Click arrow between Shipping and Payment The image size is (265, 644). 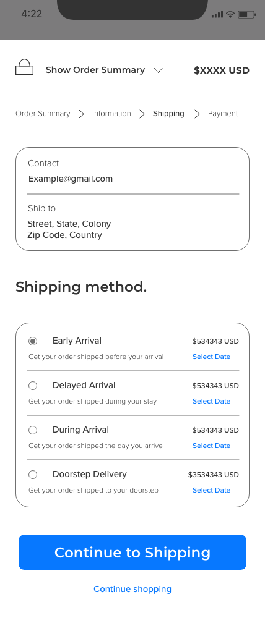click(x=197, y=114)
